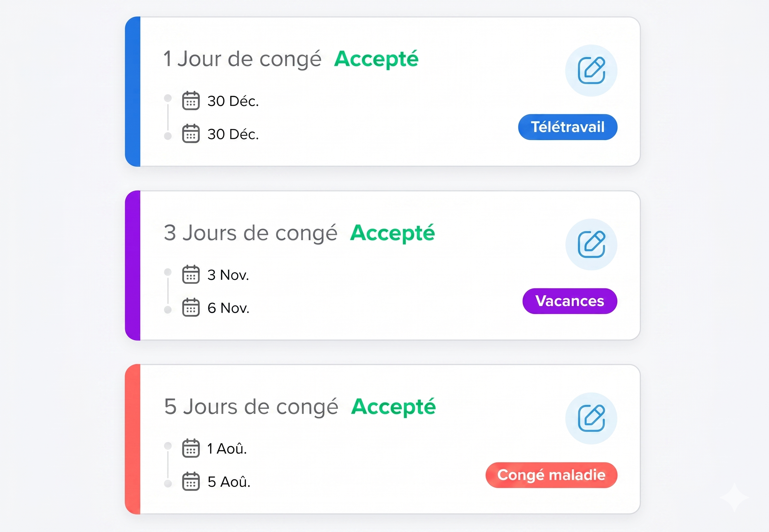Click the 6 Nov. end date

click(x=228, y=308)
